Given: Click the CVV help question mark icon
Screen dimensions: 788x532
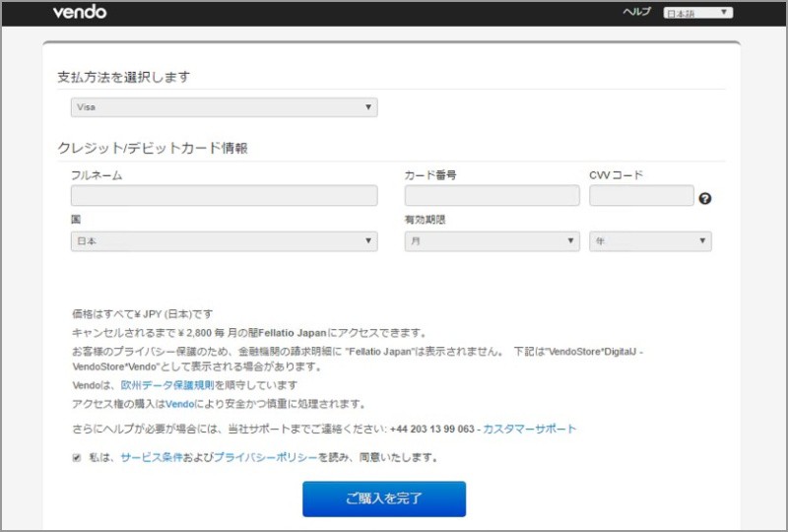Looking at the screenshot, I should pos(705,198).
